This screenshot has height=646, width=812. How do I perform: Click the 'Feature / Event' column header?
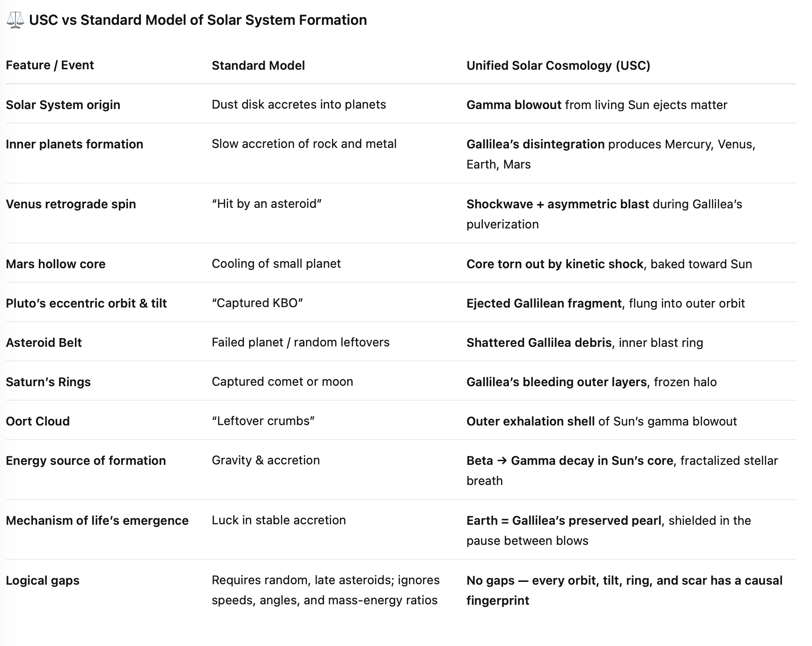point(50,65)
